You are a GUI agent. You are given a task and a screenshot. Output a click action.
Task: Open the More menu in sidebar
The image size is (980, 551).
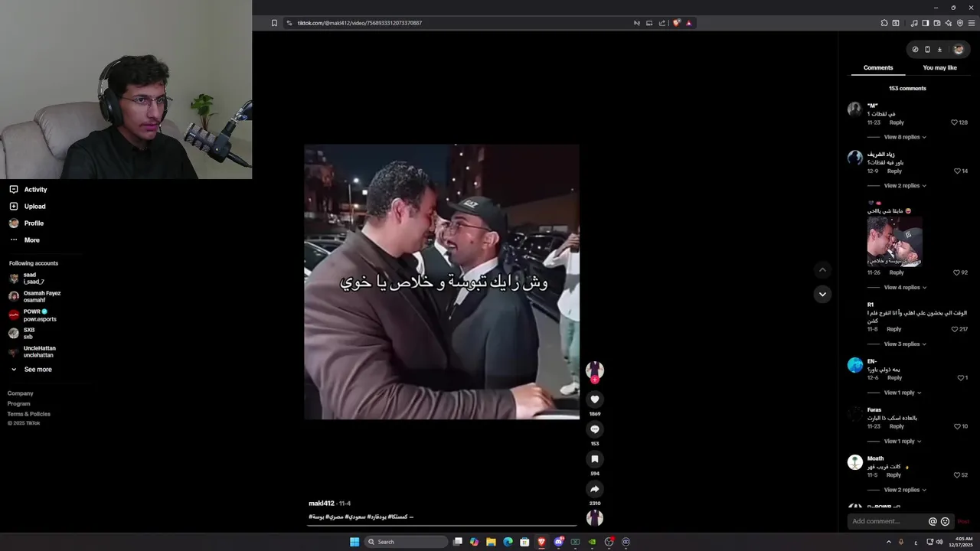pos(24,240)
